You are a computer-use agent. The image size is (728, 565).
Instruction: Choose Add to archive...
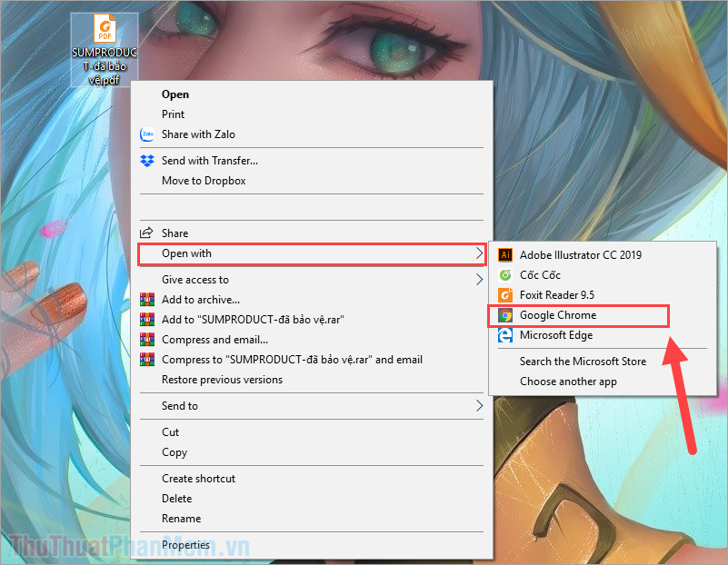pos(312,300)
